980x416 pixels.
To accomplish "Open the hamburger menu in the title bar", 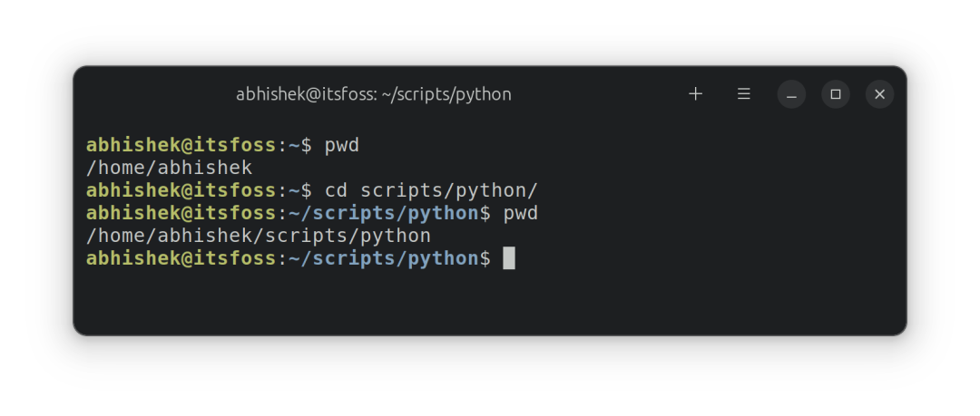I will (x=744, y=94).
